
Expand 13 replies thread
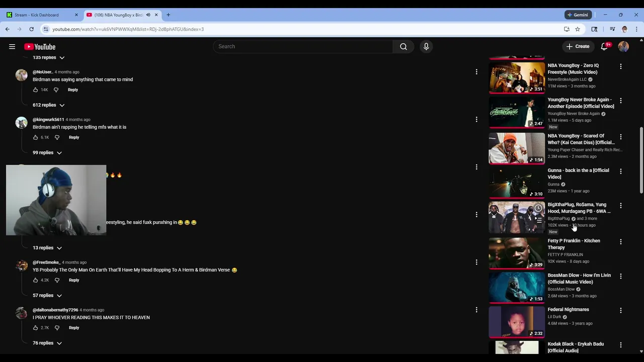(x=47, y=248)
